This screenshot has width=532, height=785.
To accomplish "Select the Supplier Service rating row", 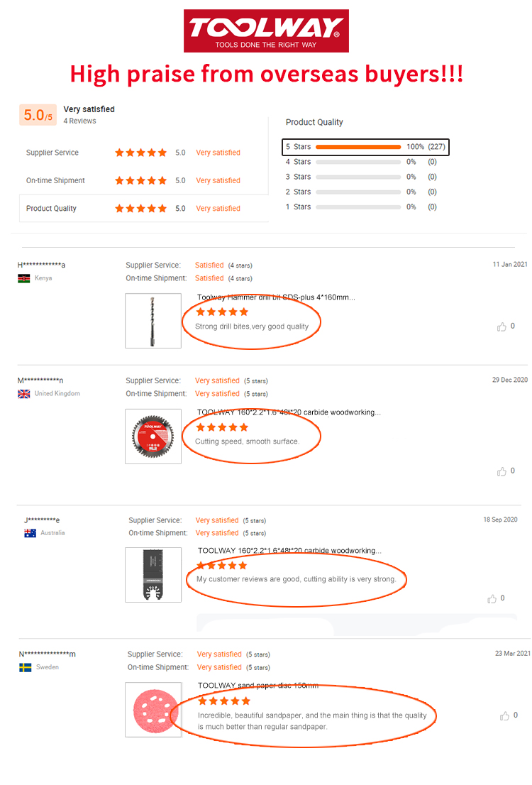I will coord(143,153).
